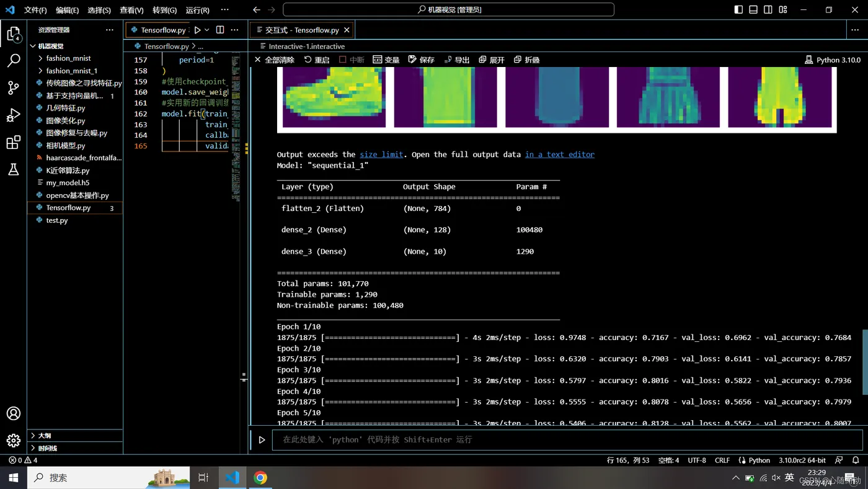Execute the input cell with run arrow
Screen dimensions: 868x489
[262, 440]
